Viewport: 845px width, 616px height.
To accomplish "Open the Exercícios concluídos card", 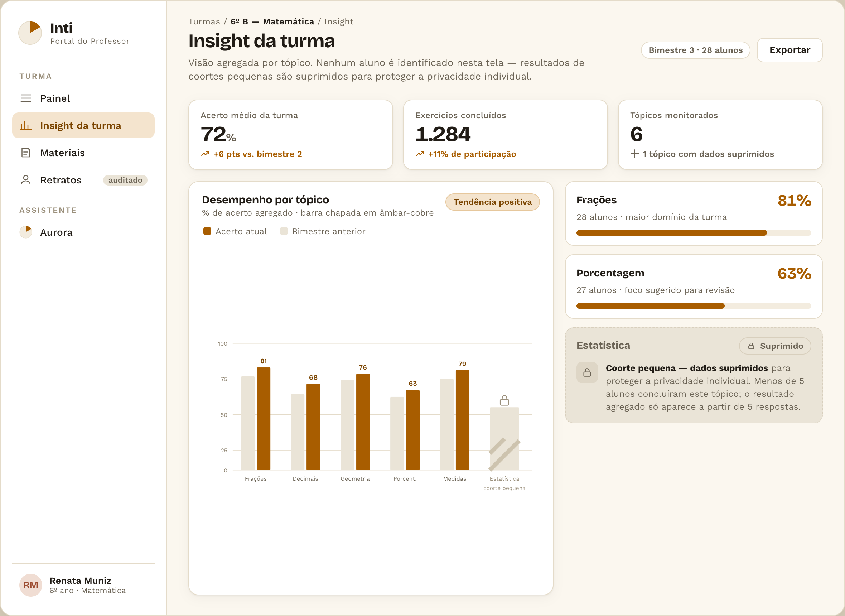I will [x=506, y=134].
